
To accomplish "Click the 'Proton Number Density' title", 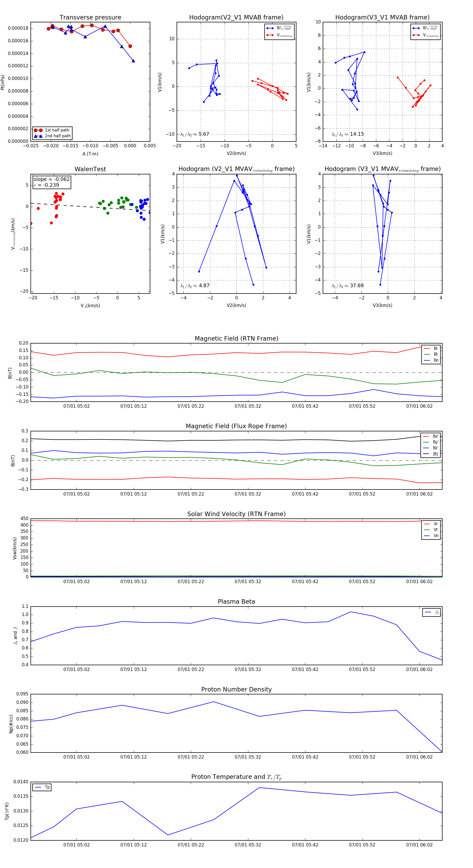I will point(236,689).
